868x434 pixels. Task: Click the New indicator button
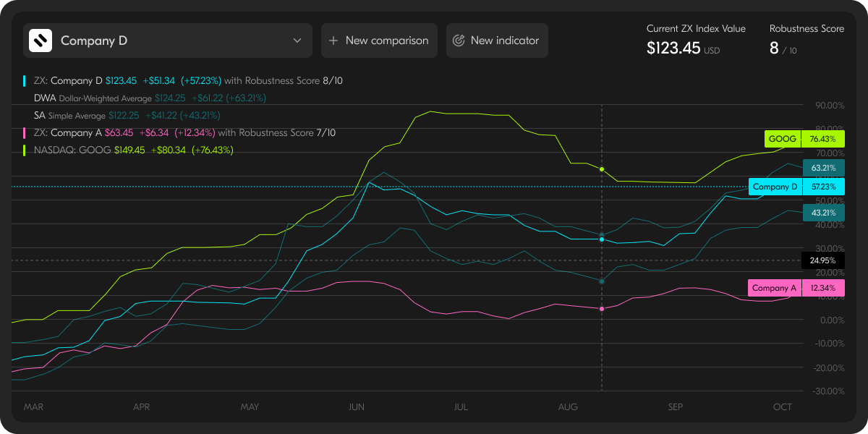click(x=497, y=41)
